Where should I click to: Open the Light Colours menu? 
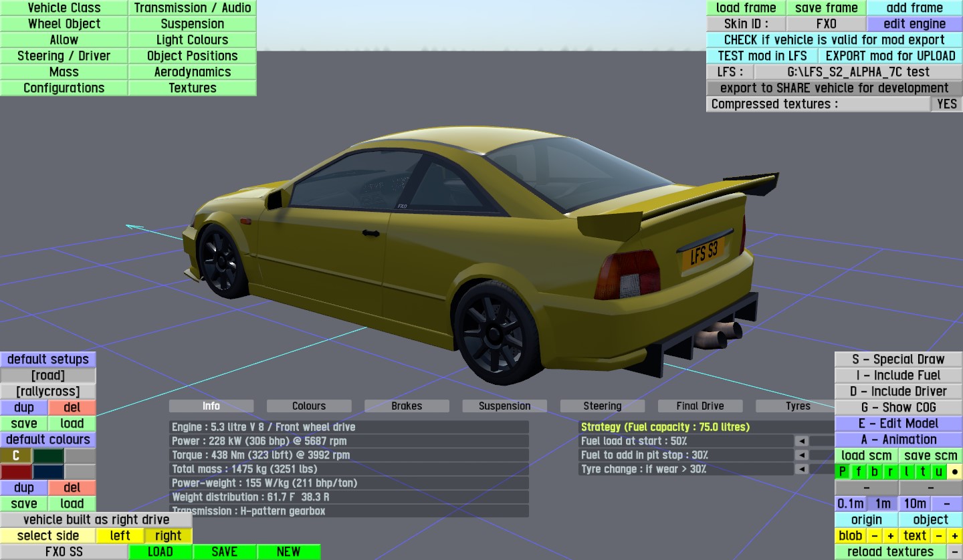coord(193,40)
